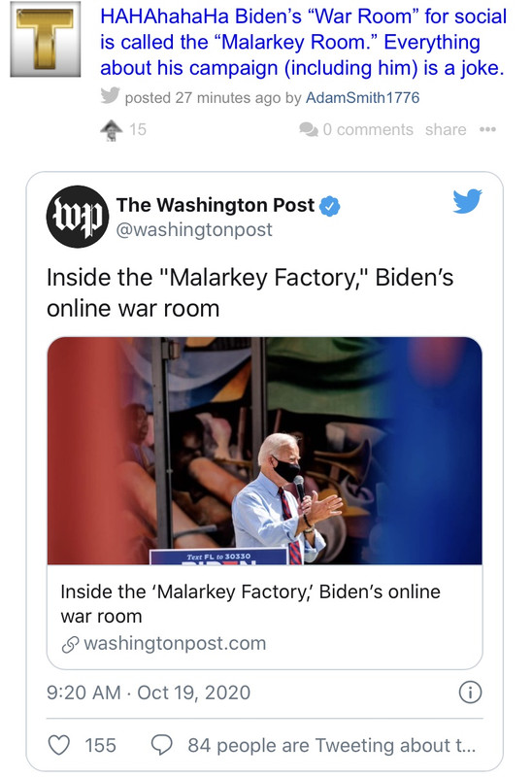Click the upvote count of 15
The image size is (532, 777).
[138, 129]
